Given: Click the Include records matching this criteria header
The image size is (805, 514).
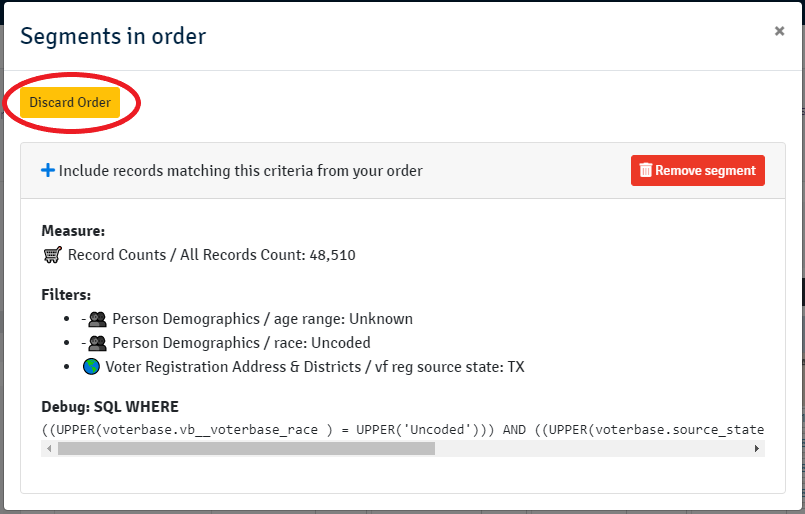Looking at the screenshot, I should click(x=240, y=170).
